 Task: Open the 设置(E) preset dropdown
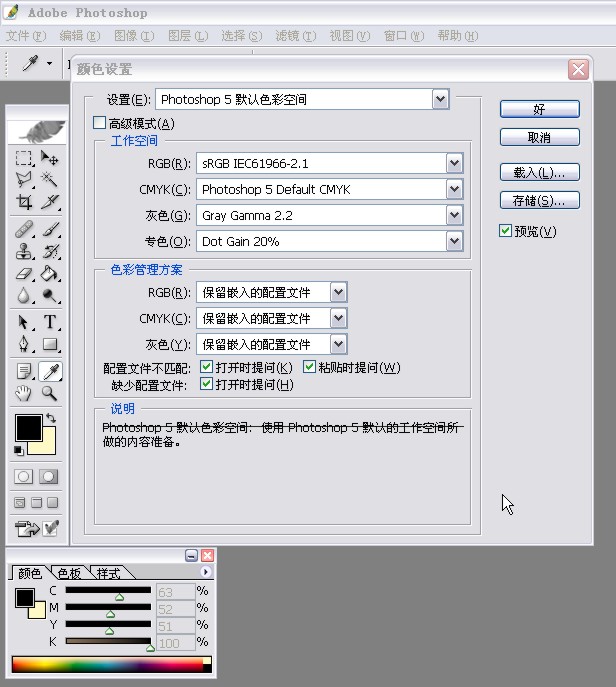[x=440, y=99]
